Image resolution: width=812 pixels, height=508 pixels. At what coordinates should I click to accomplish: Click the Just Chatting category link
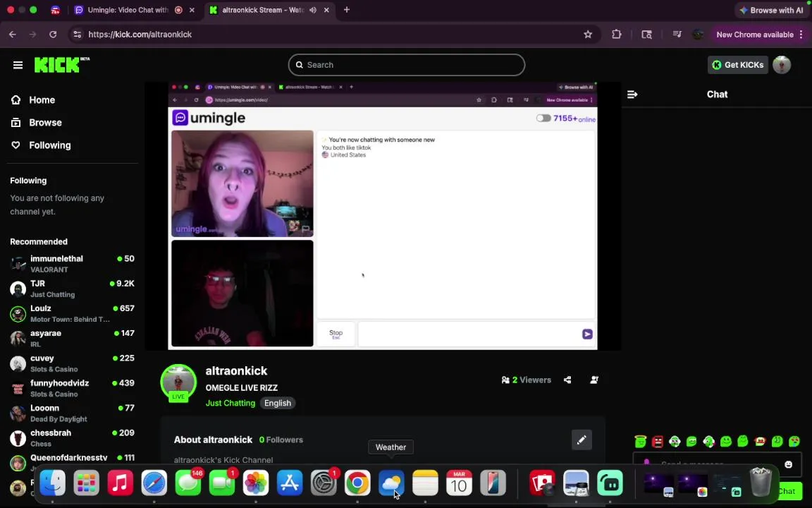[230, 403]
